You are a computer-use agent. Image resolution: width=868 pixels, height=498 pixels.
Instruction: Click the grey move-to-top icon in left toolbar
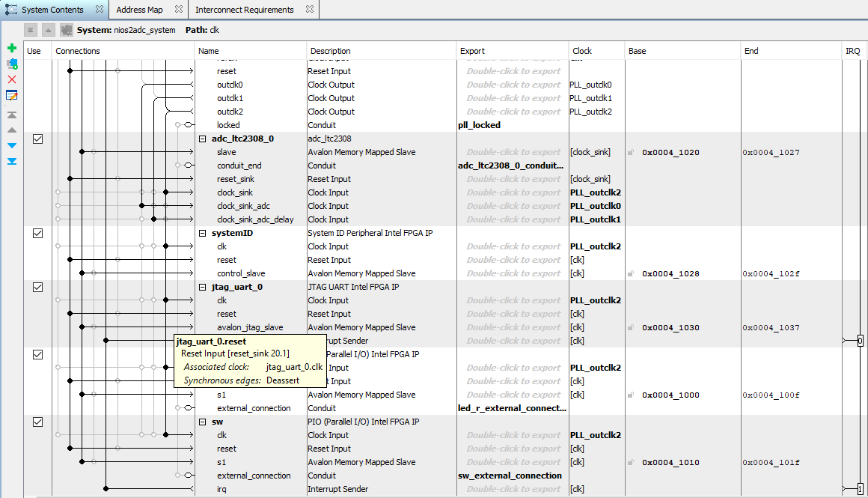click(x=12, y=115)
